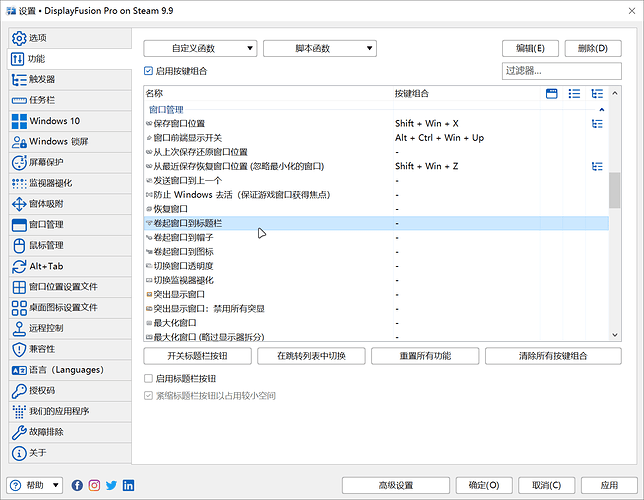
Task: Open the 语言 (Languages) section
Action: click(70, 370)
